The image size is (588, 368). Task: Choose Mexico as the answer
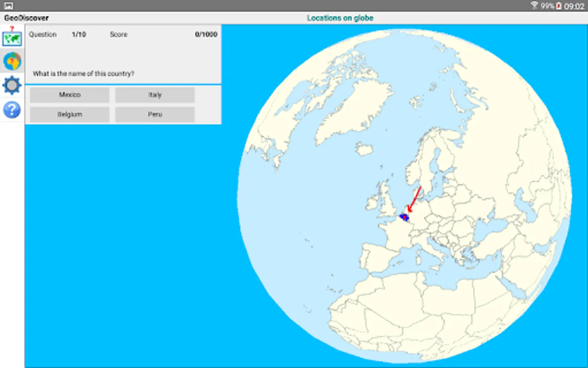point(70,95)
